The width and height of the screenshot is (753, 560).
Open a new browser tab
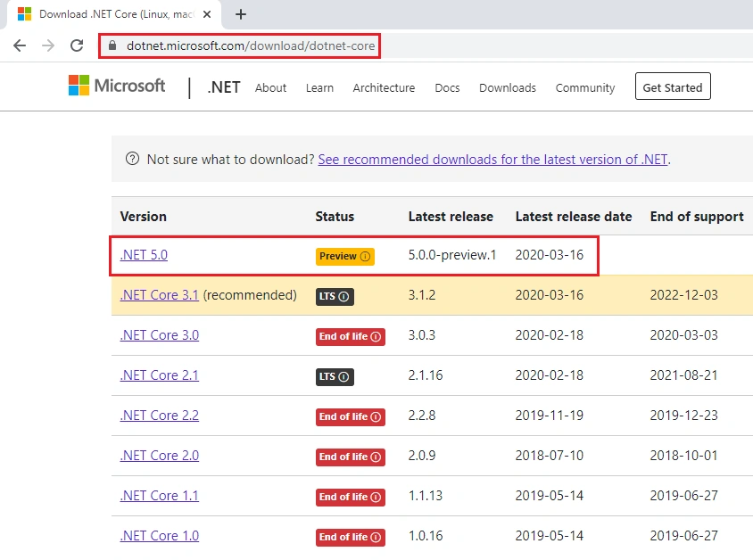pos(241,14)
